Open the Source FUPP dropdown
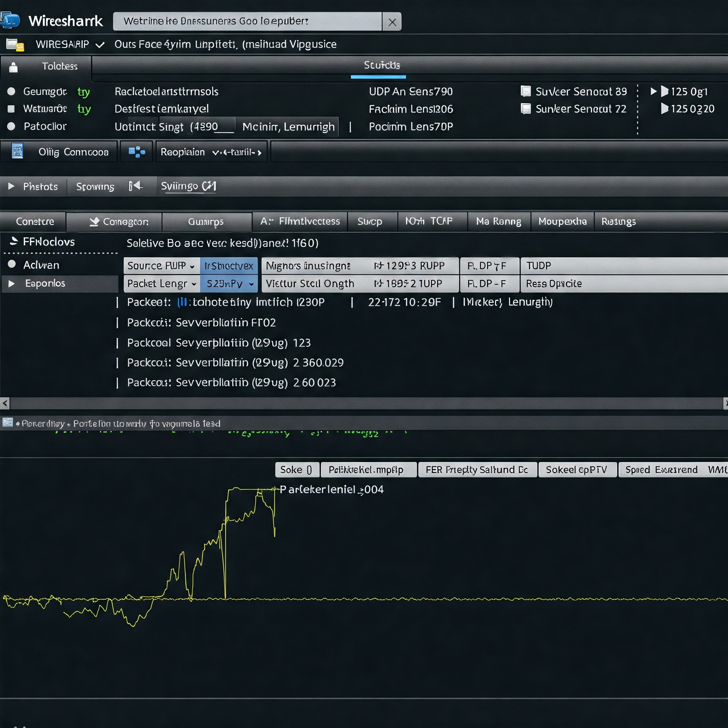728x728 pixels. point(162,266)
